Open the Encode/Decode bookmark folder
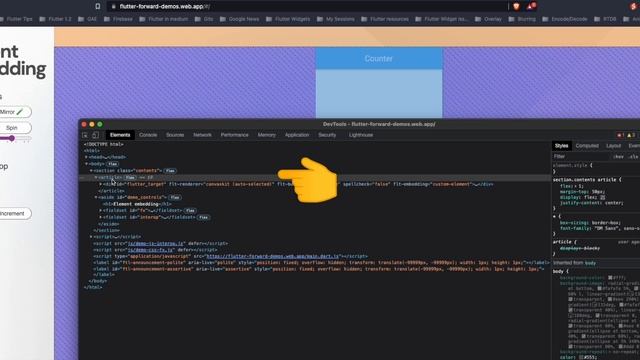The height and width of the screenshot is (360, 640). pos(565,19)
